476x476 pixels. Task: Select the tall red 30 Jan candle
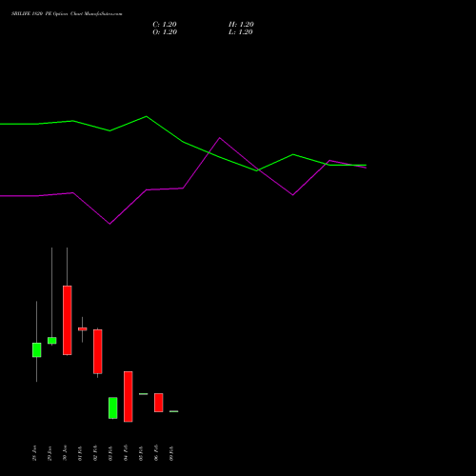click(x=68, y=320)
